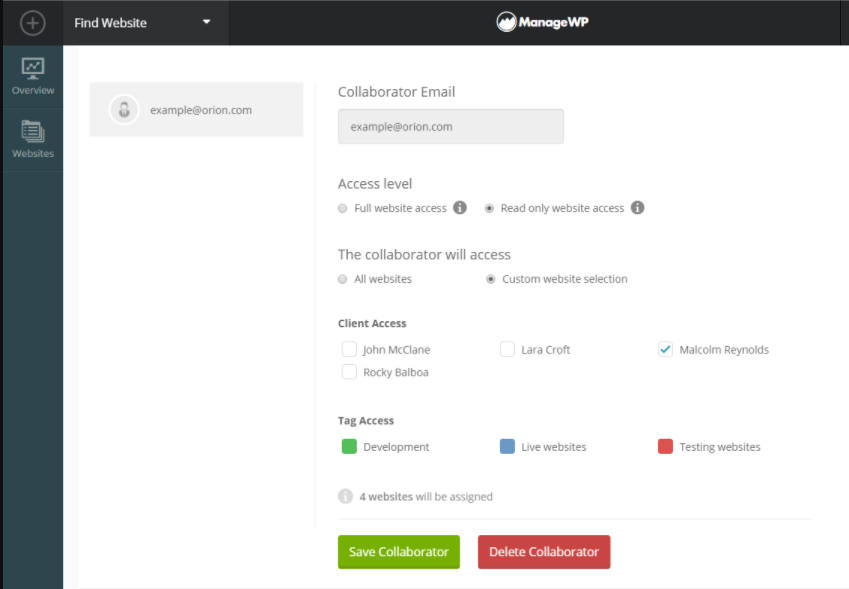Click the Development tag label

coord(396,447)
